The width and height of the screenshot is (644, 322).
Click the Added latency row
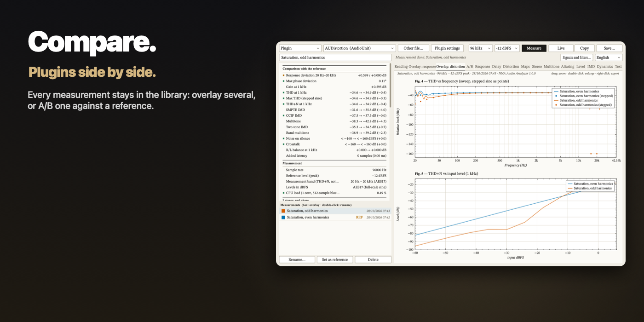coord(334,155)
